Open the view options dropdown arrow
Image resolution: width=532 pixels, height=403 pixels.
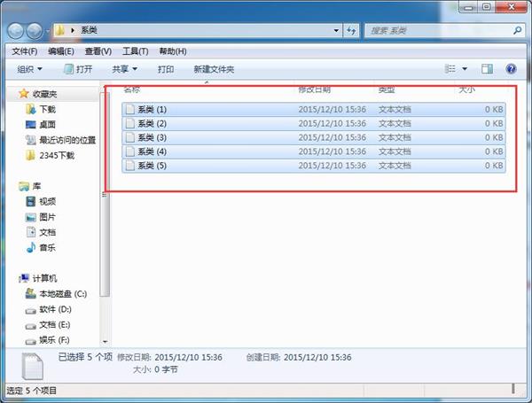click(465, 68)
